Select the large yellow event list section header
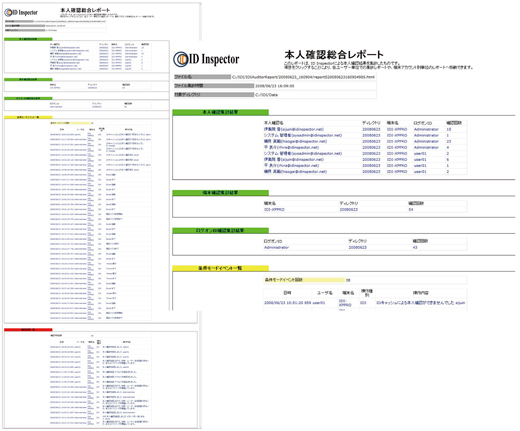 pos(220,268)
